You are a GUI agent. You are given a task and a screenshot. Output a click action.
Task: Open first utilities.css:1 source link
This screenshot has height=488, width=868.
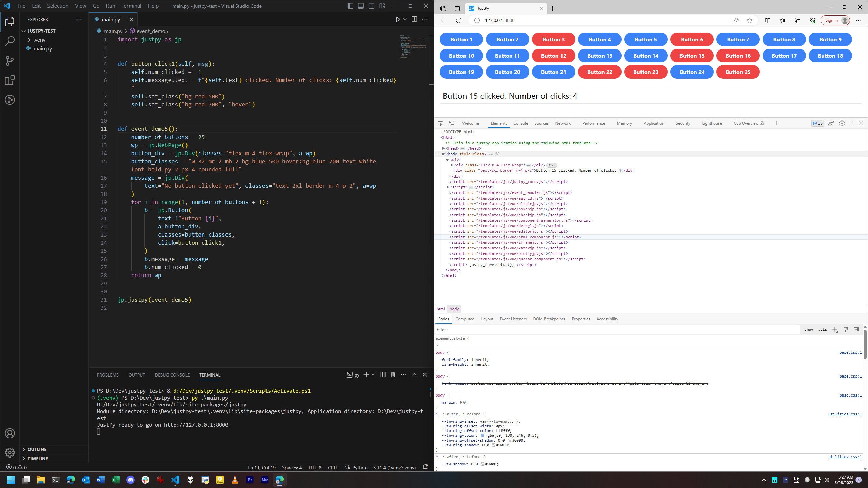(x=845, y=414)
